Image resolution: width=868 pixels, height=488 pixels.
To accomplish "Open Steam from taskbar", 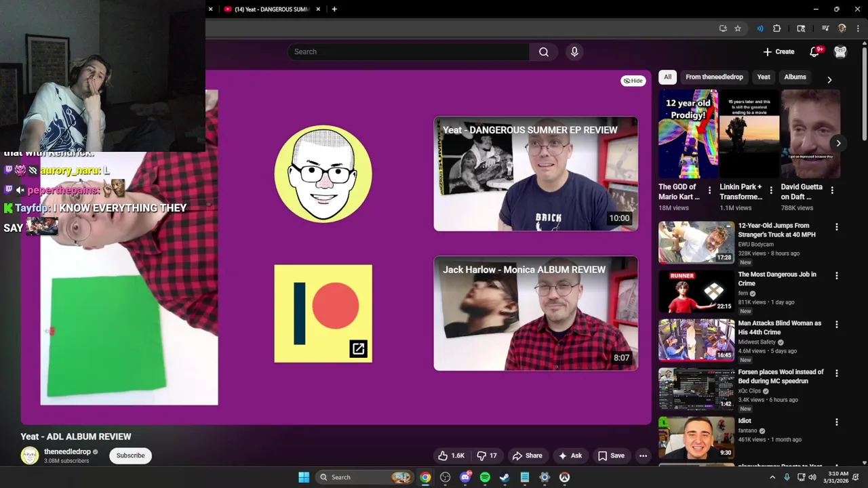I will click(505, 477).
